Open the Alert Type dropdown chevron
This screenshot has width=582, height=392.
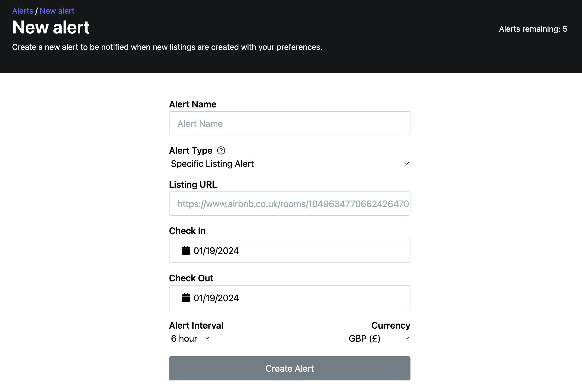(406, 164)
